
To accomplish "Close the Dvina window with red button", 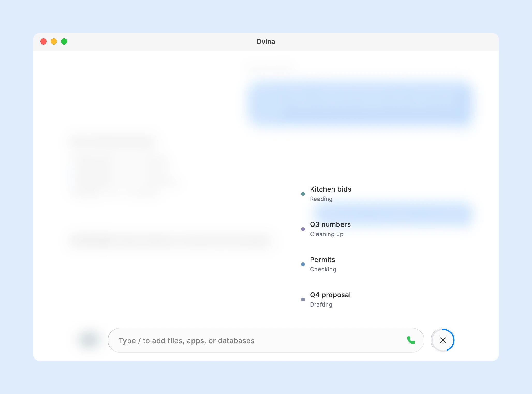I will [x=43, y=41].
